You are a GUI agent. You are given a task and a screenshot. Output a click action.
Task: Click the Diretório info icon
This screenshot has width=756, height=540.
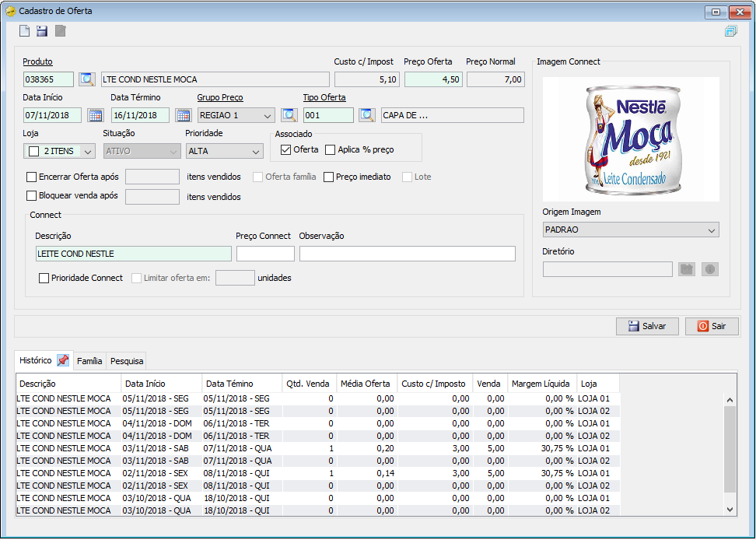pyautogui.click(x=709, y=269)
